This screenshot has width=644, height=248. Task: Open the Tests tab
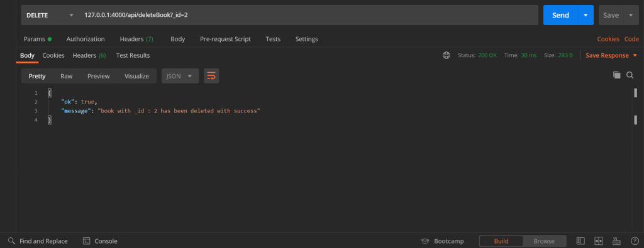click(x=273, y=39)
